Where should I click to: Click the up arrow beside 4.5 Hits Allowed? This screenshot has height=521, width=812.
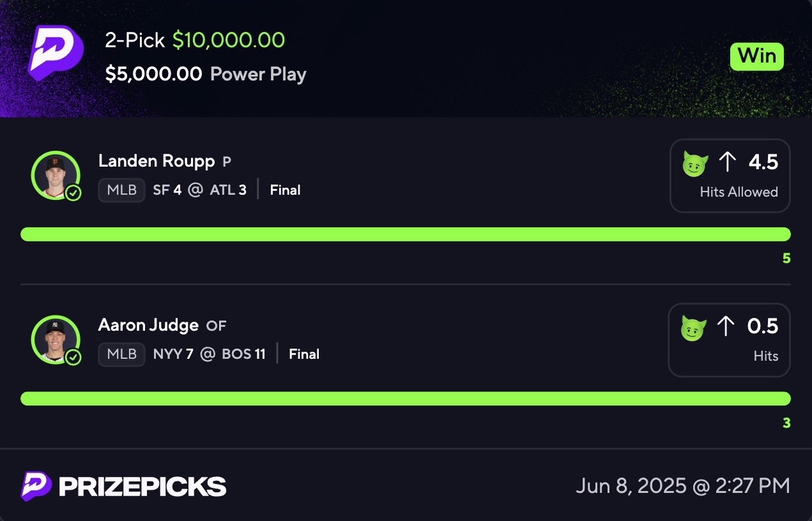(728, 163)
